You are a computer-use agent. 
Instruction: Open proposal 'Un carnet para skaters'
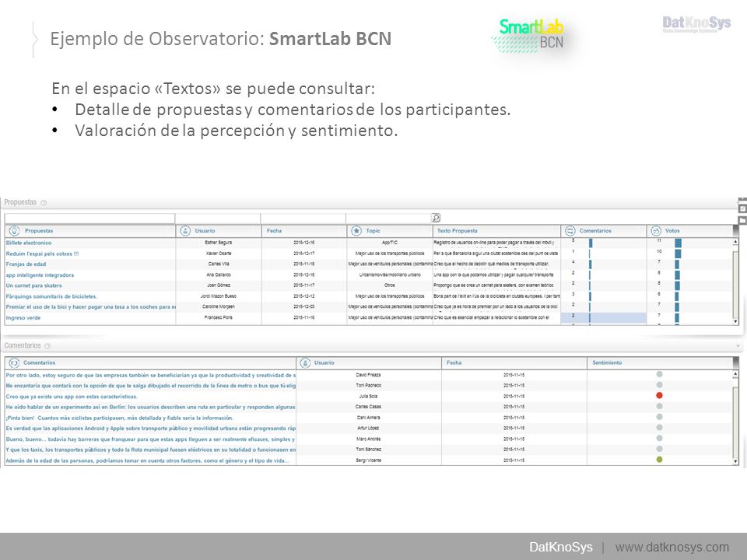[33, 285]
